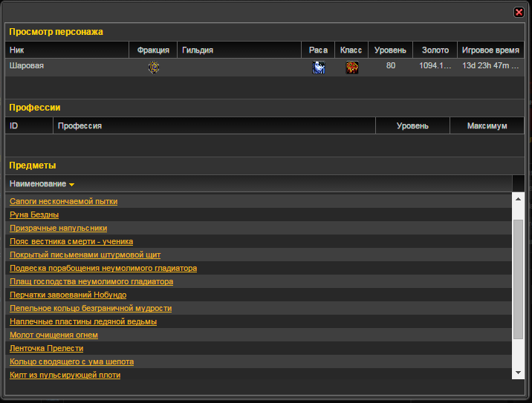Click the Профессия column header
The image size is (532, 403).
coord(80,126)
